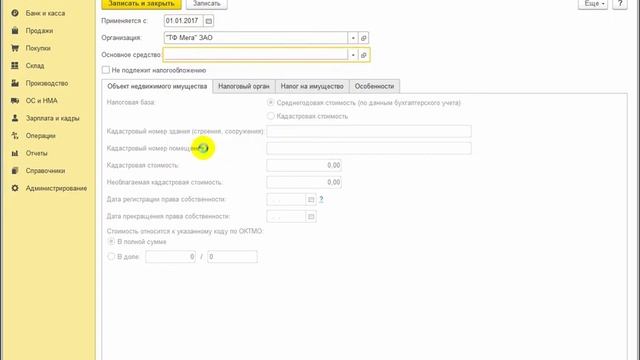Click the Зарплата и кадры person icon

[x=15, y=118]
